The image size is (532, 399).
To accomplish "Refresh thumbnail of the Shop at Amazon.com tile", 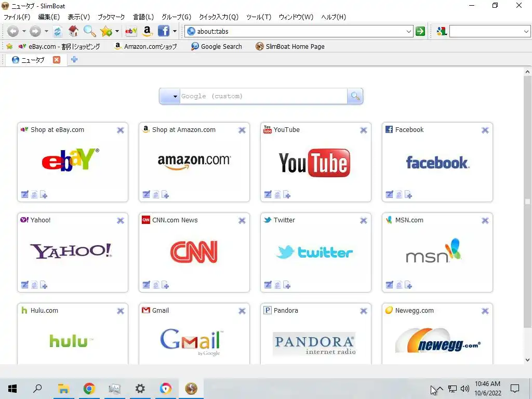I will [156, 194].
